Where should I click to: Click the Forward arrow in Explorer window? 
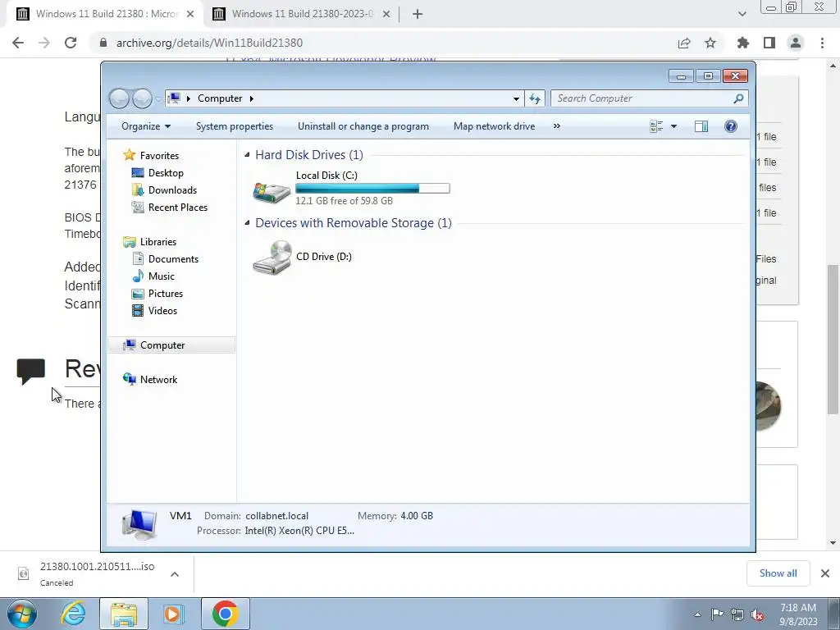(x=142, y=98)
